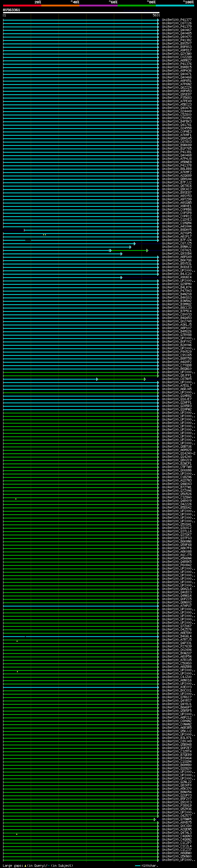Viewport: 197px width, 868px height.
Task: Select hit UniRef100_O24449
Action: point(176,111)
